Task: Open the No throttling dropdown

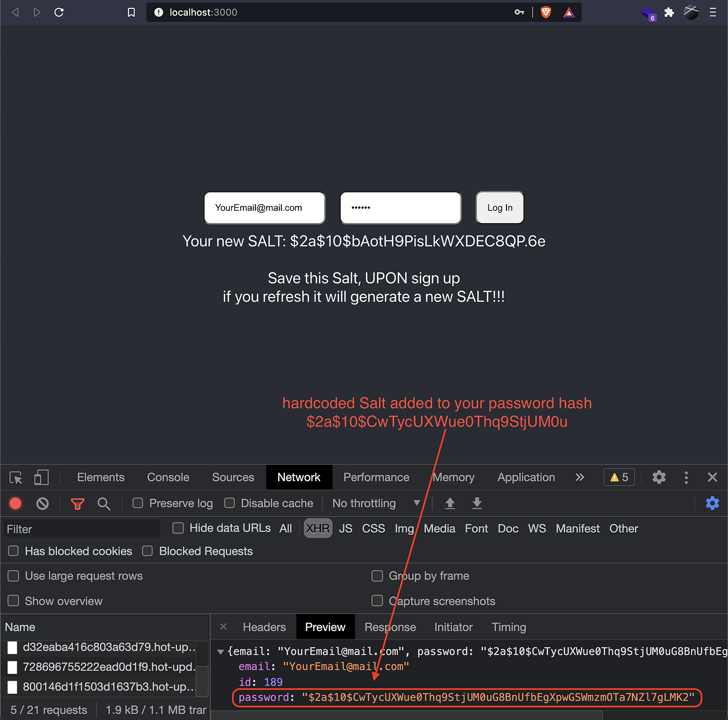Action: click(376, 503)
